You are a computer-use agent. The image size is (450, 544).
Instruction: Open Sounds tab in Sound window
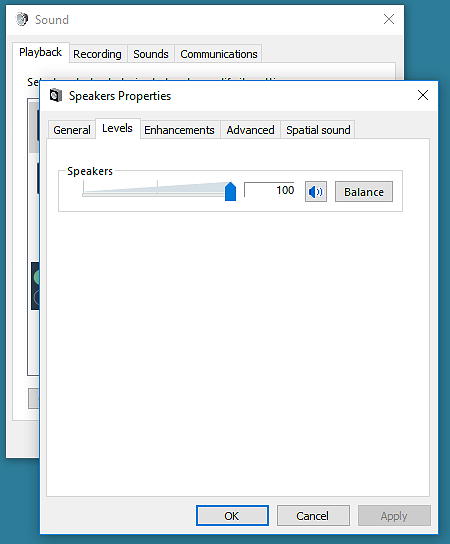tap(151, 54)
